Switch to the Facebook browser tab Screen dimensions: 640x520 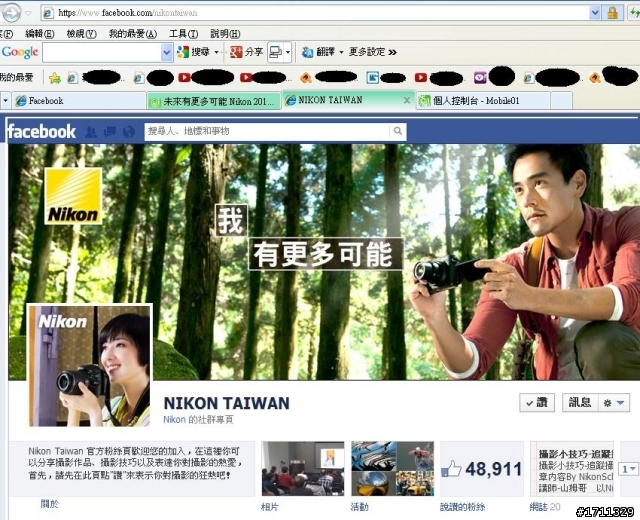79,101
